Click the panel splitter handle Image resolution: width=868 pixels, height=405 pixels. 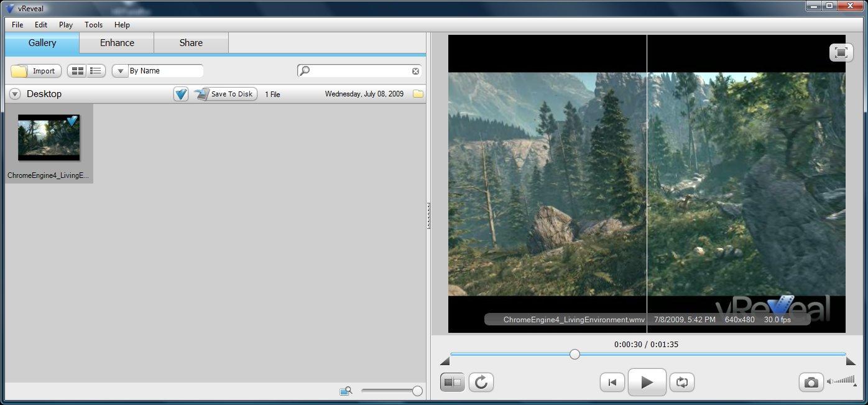point(428,215)
